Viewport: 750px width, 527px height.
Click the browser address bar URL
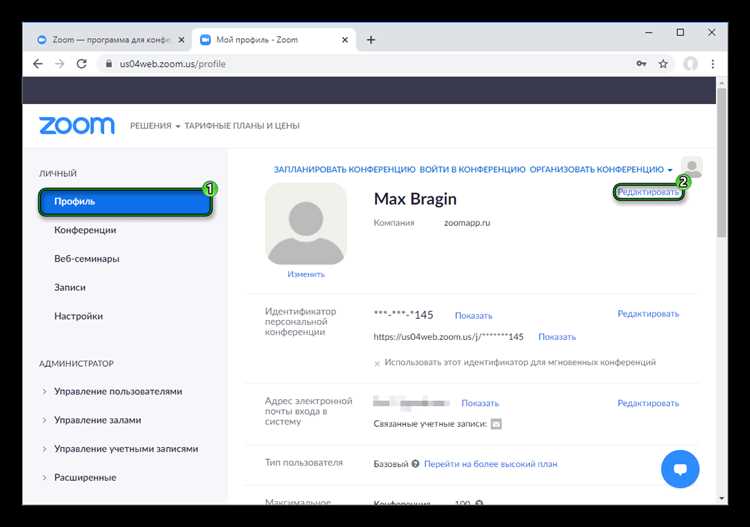(x=173, y=64)
